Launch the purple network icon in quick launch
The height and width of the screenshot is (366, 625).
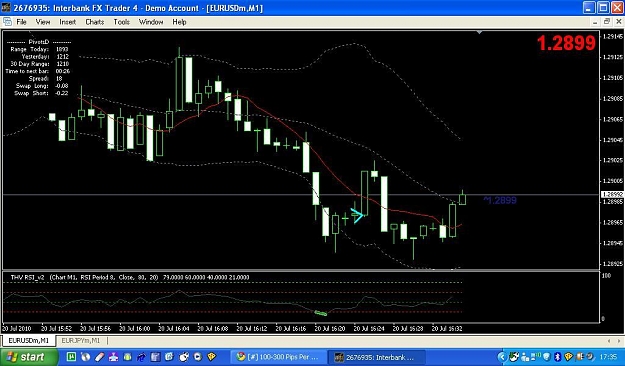pyautogui.click(x=113, y=356)
